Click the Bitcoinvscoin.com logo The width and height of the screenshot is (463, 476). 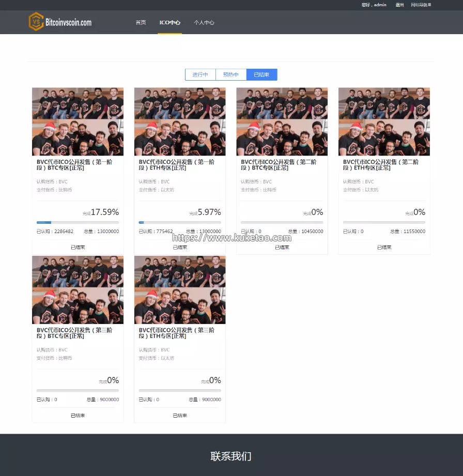pos(60,22)
